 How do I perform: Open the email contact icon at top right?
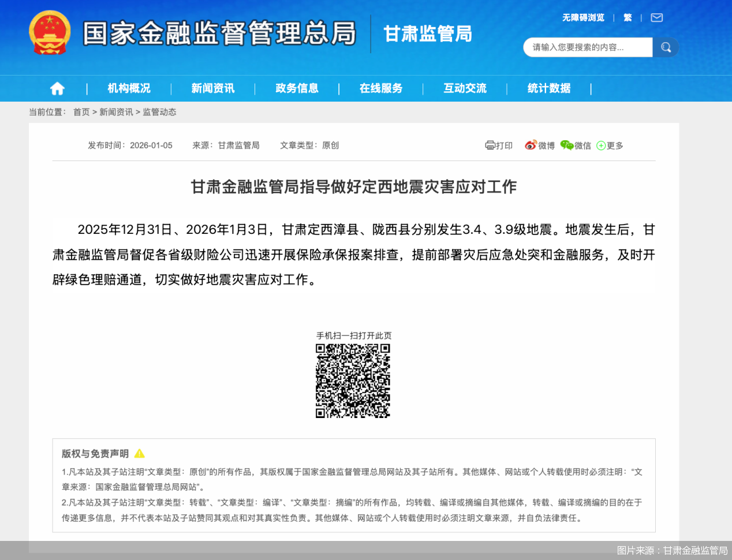pos(656,17)
